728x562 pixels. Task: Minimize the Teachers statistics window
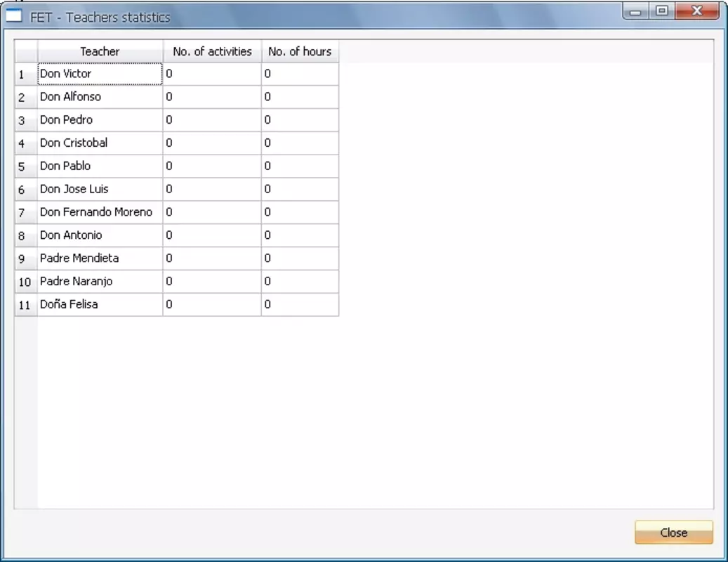(x=635, y=12)
